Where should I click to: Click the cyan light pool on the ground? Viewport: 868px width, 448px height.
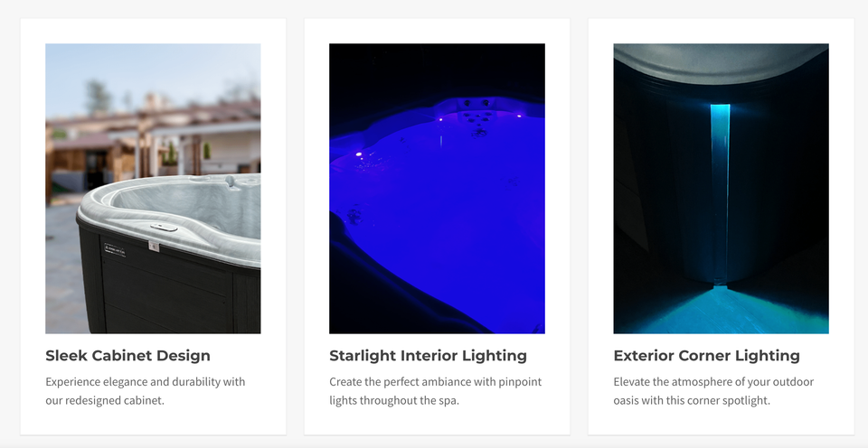click(723, 312)
